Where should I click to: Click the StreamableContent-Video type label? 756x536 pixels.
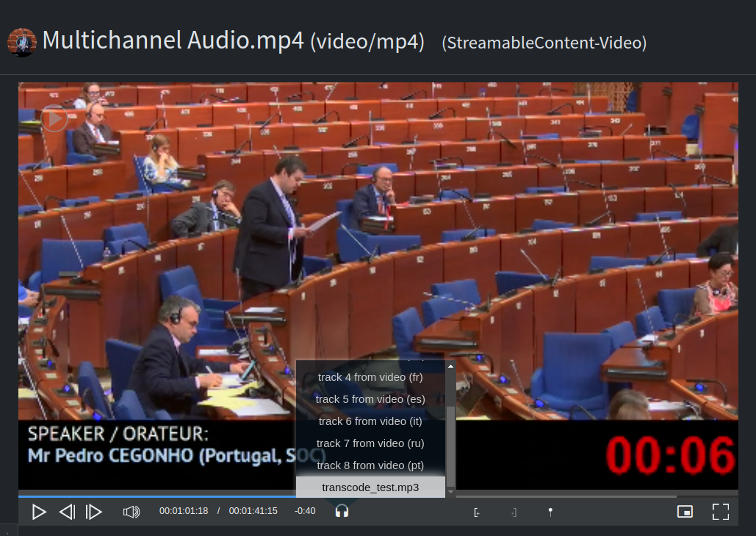coord(544,43)
